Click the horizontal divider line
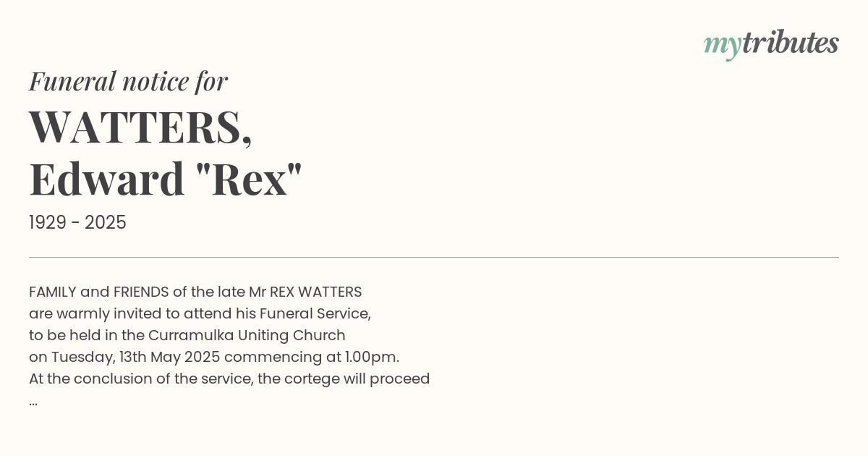 click(434, 257)
